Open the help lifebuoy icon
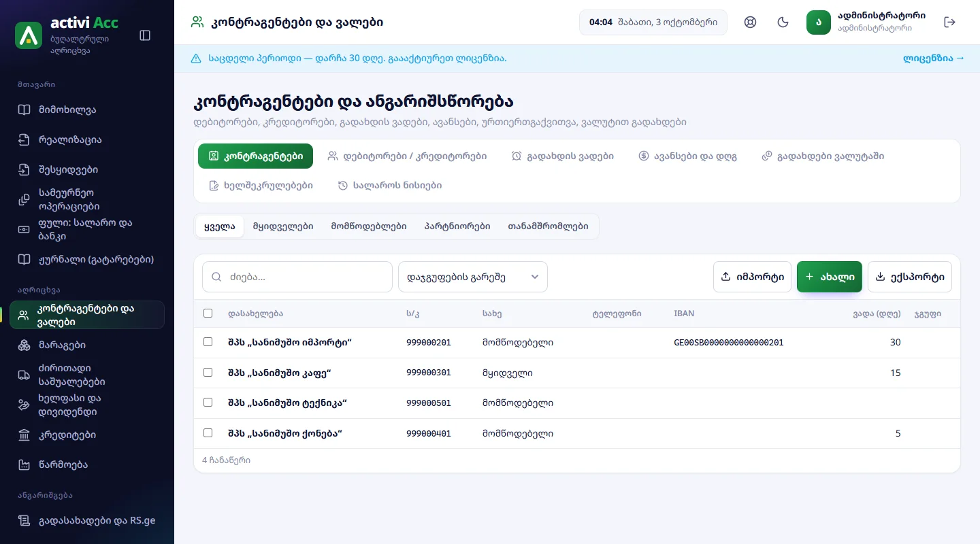 pos(751,22)
